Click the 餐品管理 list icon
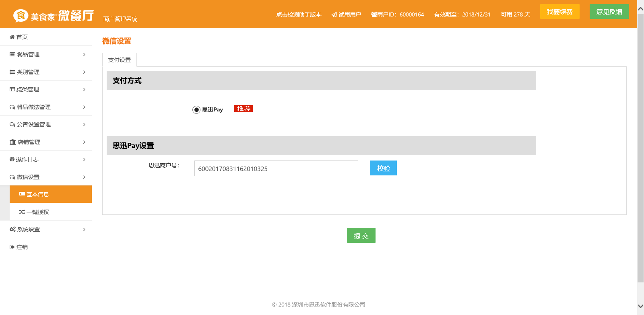This screenshot has height=315, width=644. (x=12, y=54)
